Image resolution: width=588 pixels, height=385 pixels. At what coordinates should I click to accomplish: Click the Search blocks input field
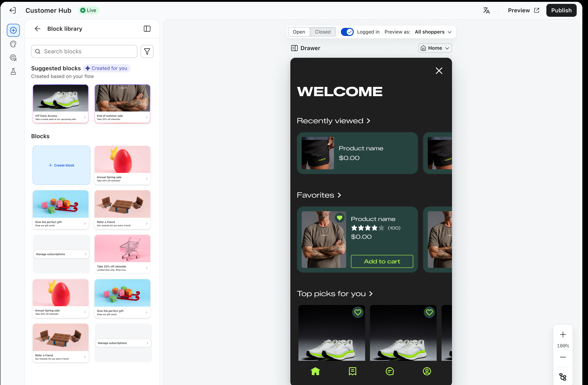coord(84,51)
